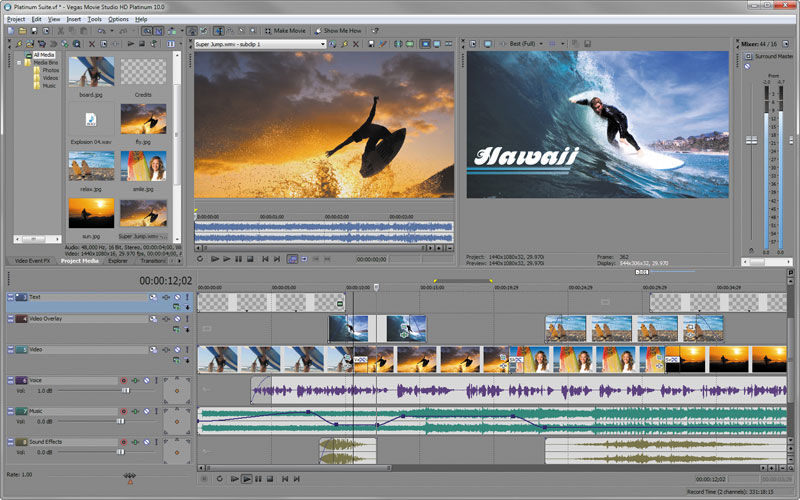Image resolution: width=800 pixels, height=500 pixels.
Task: Mute the Text video track
Action: click(176, 297)
